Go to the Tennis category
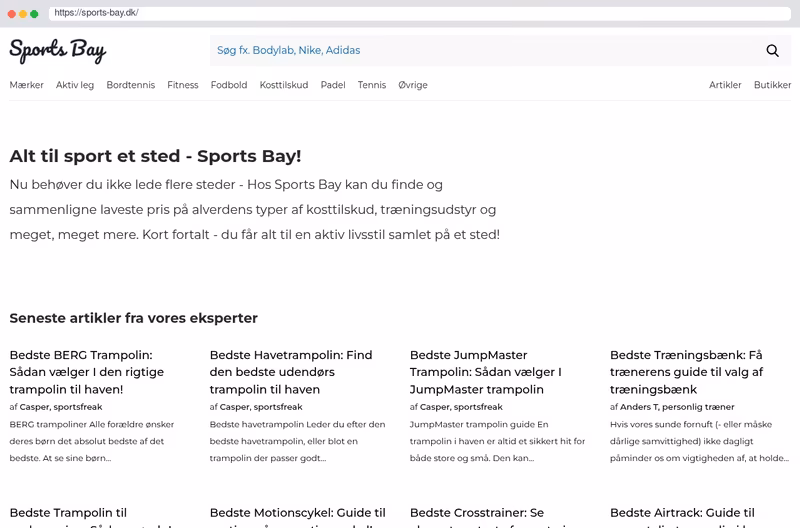Image resolution: width=800 pixels, height=528 pixels. pos(372,85)
